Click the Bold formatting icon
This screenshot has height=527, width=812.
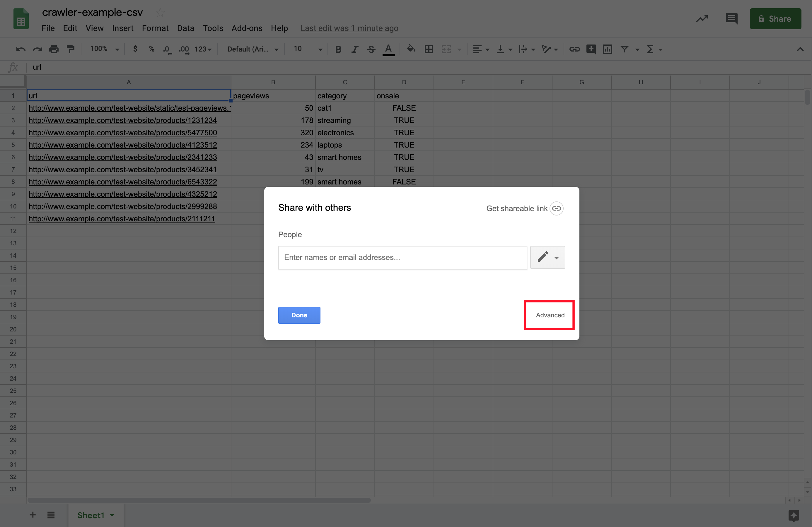337,49
